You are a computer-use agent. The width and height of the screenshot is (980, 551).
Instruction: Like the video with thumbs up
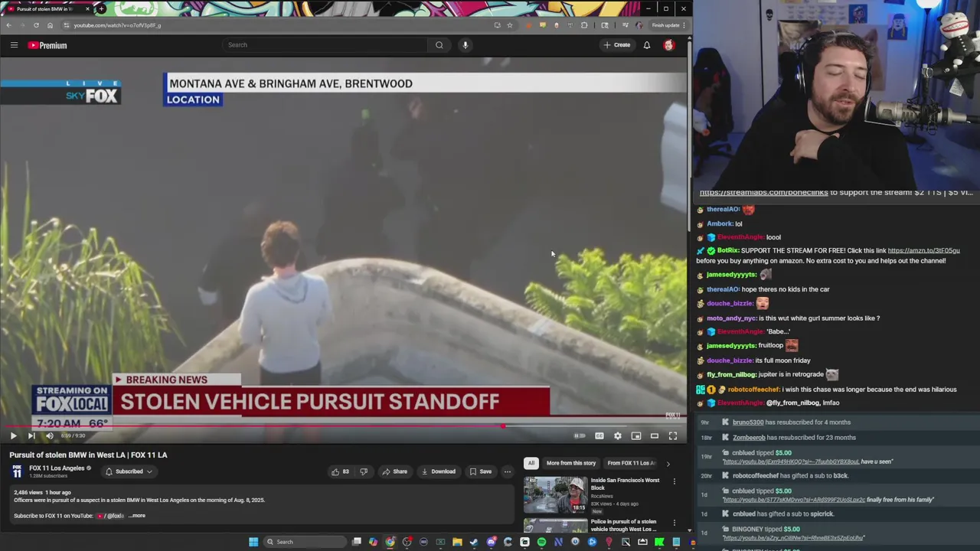point(340,471)
